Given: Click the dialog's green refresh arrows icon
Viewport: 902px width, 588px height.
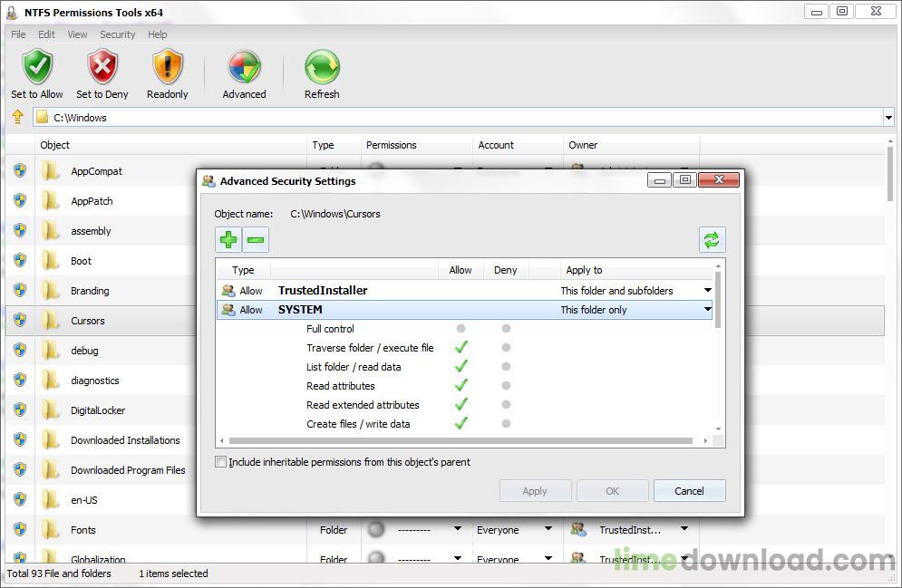Looking at the screenshot, I should (x=712, y=239).
